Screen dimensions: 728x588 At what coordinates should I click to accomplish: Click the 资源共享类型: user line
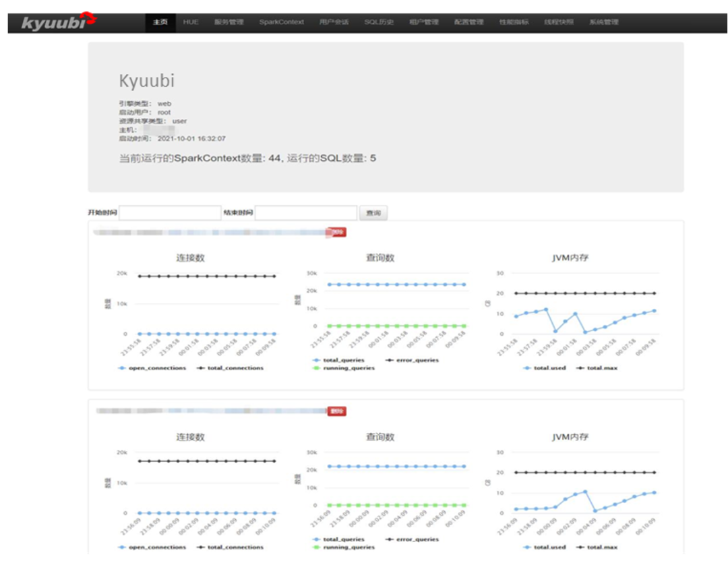point(153,121)
